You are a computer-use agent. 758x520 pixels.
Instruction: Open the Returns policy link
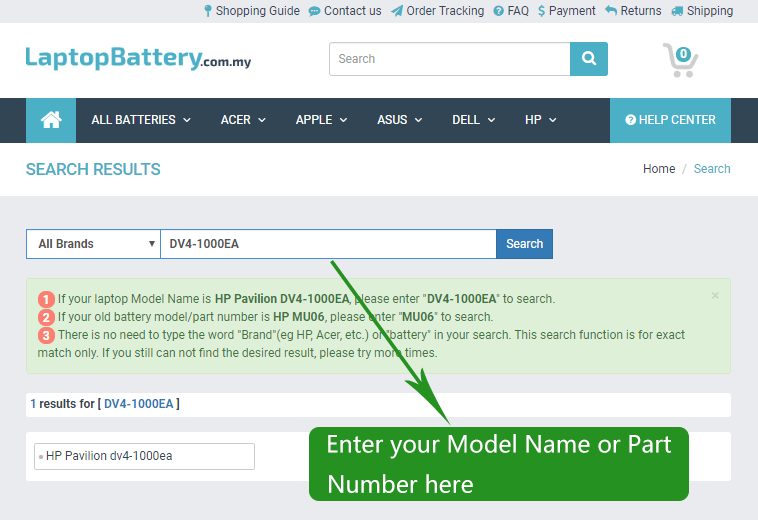point(633,11)
